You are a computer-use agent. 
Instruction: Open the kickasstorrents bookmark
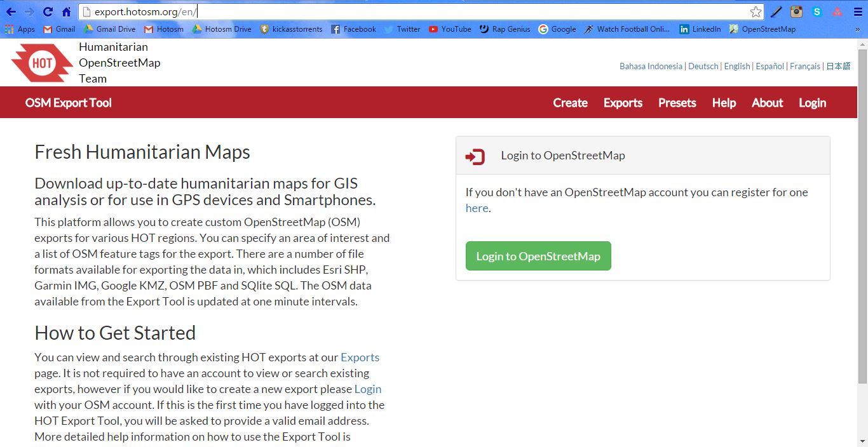tap(291, 29)
